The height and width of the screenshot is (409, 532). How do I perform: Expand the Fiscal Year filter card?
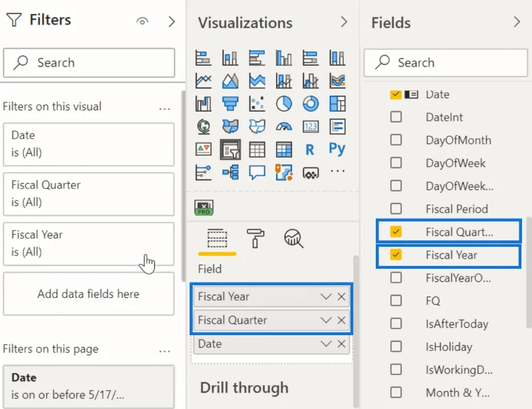pyautogui.click(x=88, y=243)
